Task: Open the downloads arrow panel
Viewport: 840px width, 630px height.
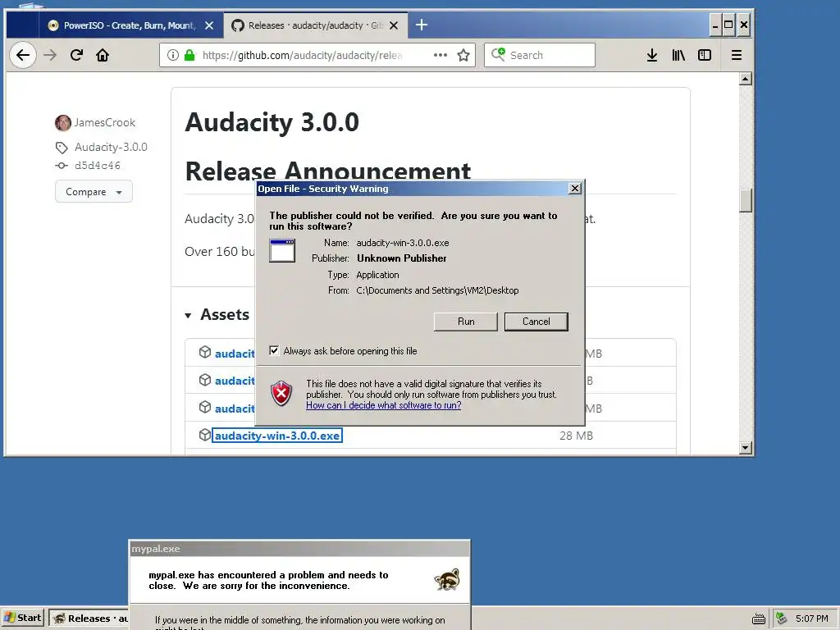Action: [651, 55]
